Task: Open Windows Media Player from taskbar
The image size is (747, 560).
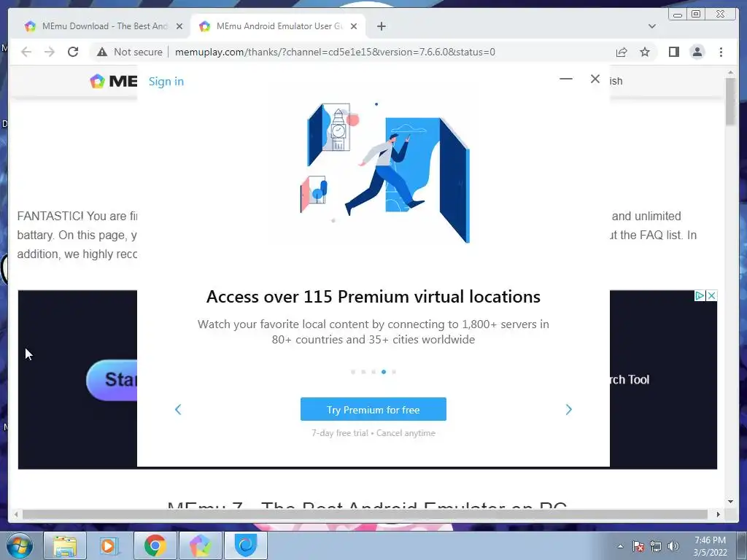Action: (109, 545)
